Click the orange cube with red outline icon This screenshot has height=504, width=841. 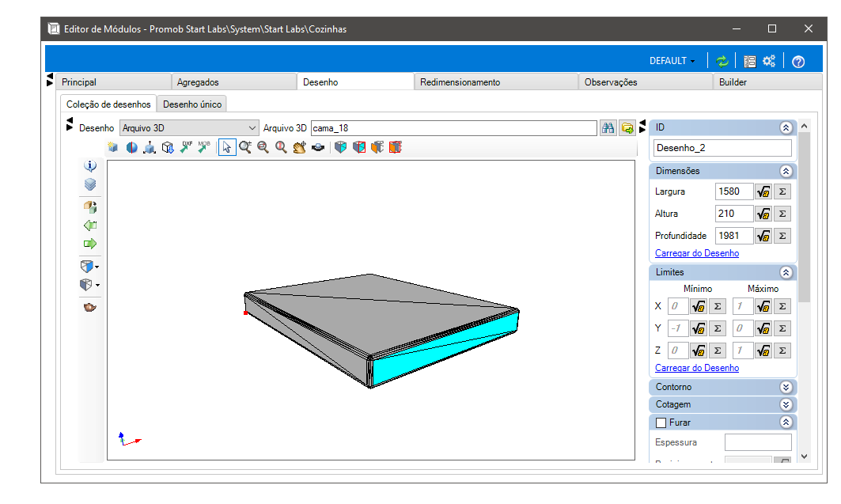[396, 147]
